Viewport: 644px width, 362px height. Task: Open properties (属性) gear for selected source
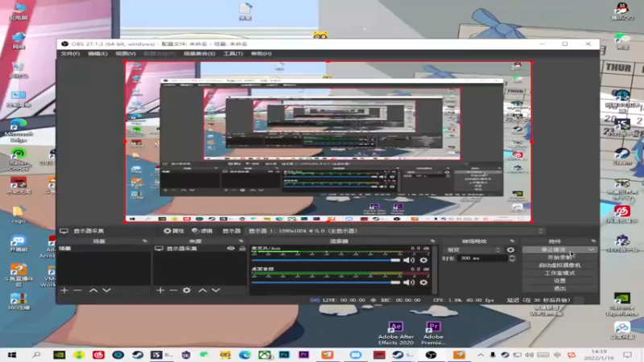pos(173,231)
